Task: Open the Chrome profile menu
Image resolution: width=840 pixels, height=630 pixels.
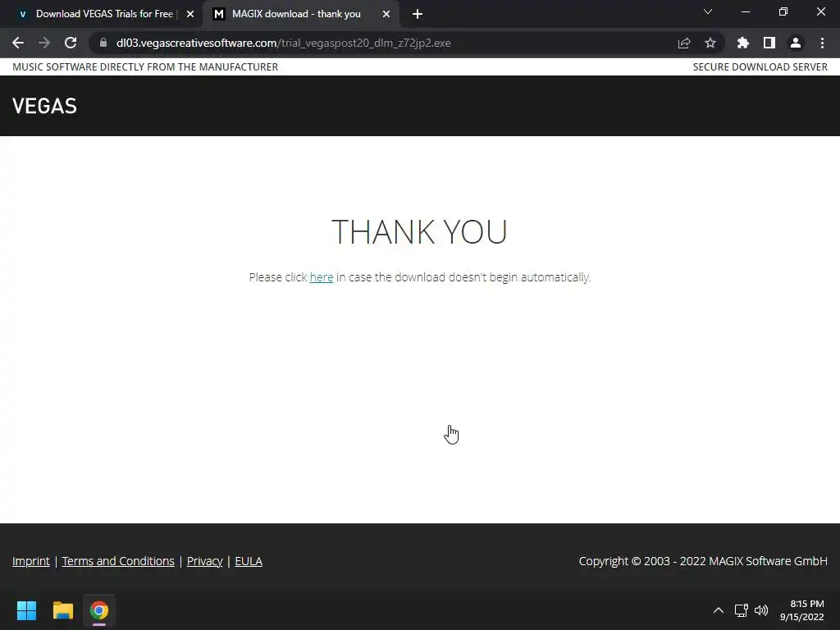Action: pos(796,43)
